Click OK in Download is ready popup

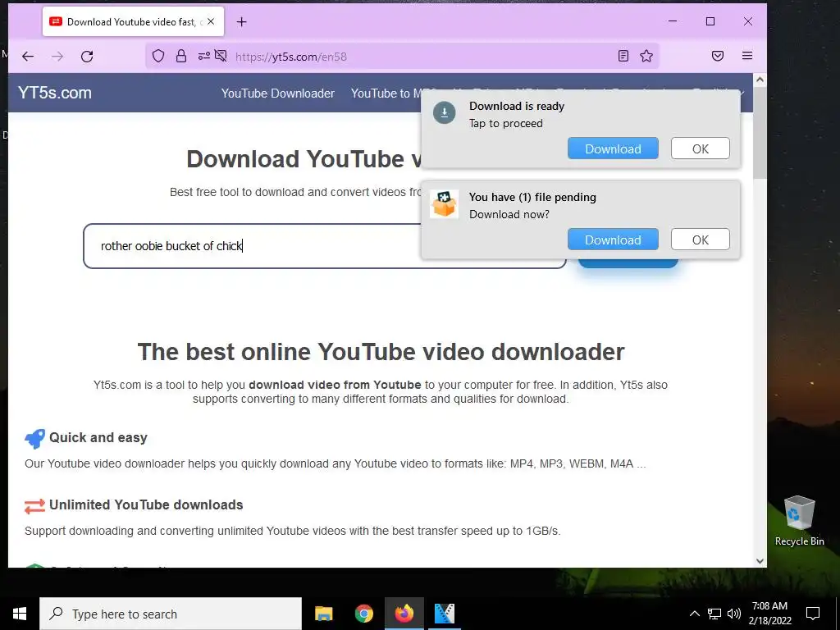701,148
